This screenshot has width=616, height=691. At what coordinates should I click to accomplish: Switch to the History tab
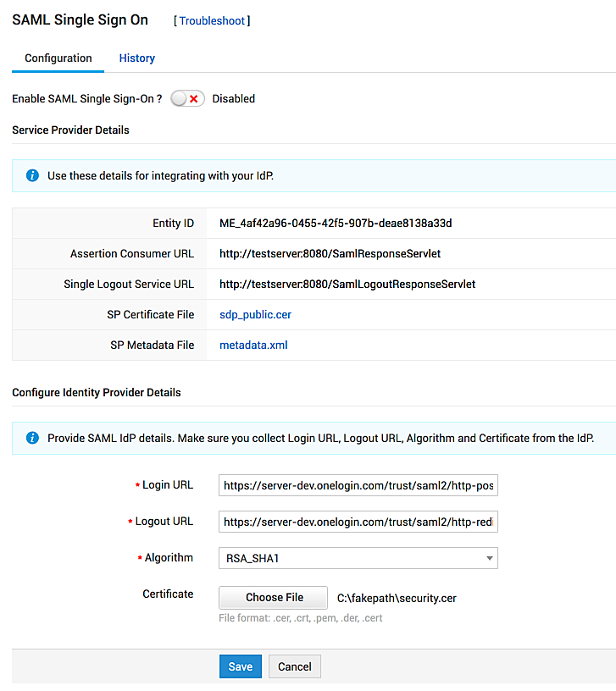136,58
